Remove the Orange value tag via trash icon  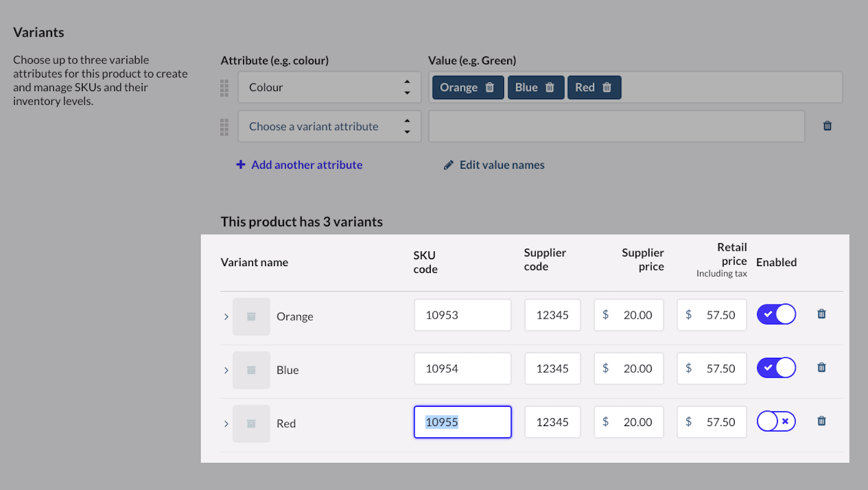(490, 87)
